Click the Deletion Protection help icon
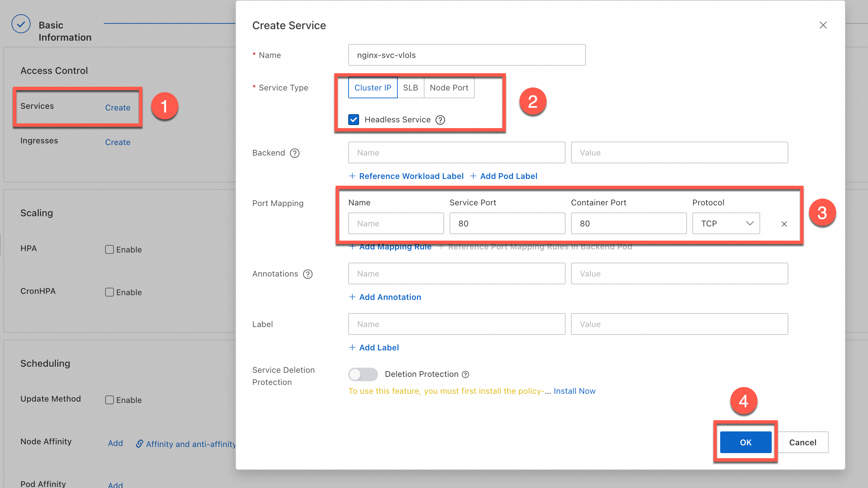The image size is (868, 488). [x=466, y=374]
